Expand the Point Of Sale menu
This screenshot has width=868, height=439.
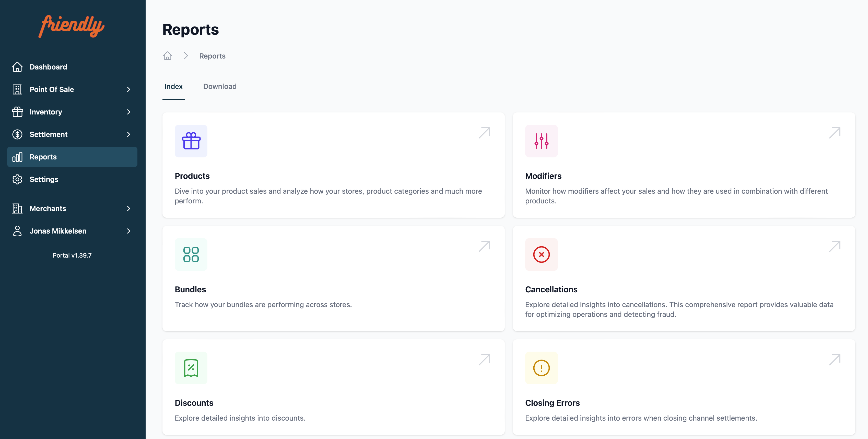(128, 89)
